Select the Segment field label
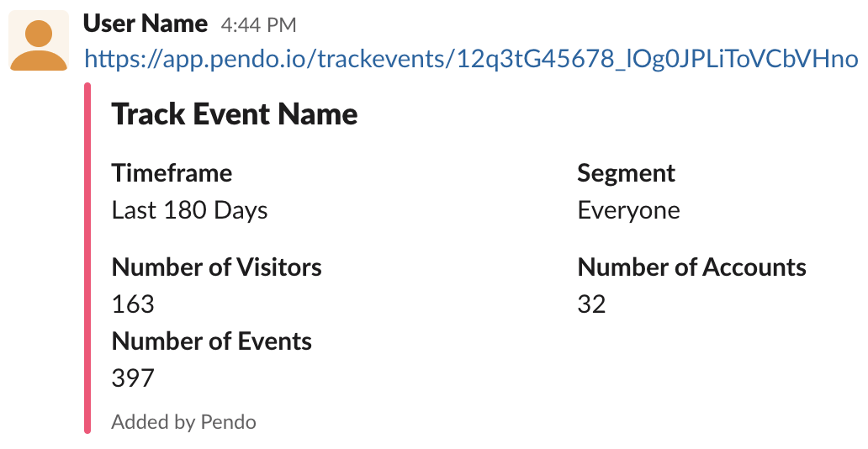This screenshot has width=868, height=449. pyautogui.click(x=626, y=174)
